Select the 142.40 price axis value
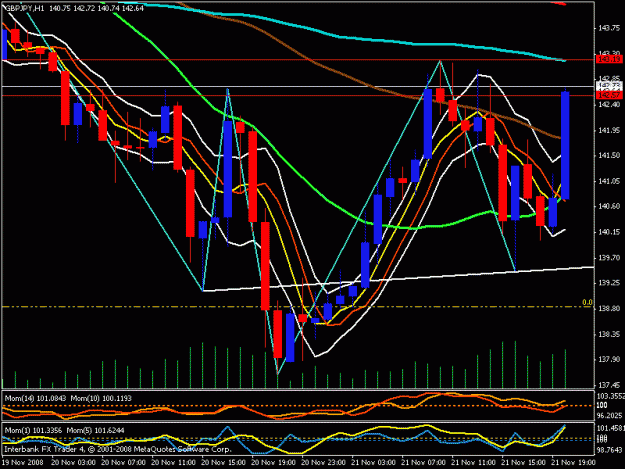The width and height of the screenshot is (625, 469). coord(609,104)
